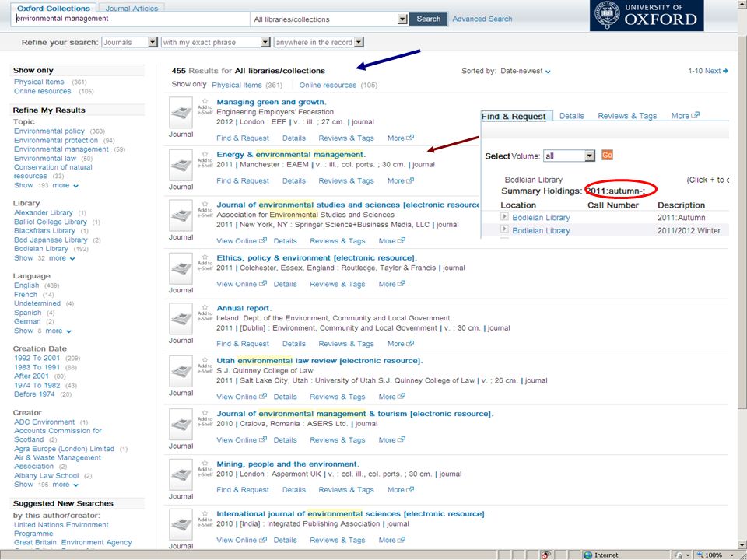Screen dimensions: 747x560
Task: Open 'anywhere in the record' dropdown
Action: (x=359, y=42)
